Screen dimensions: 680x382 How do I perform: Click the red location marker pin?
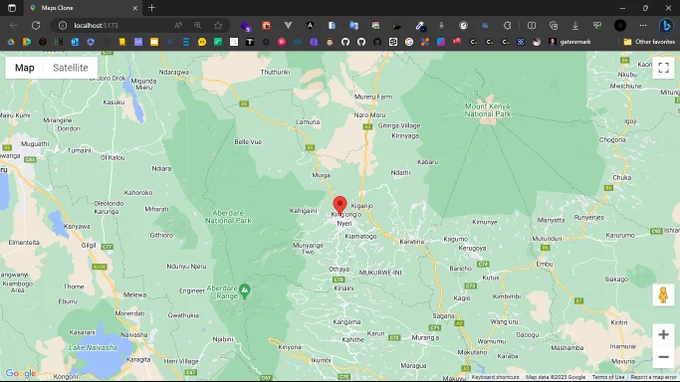click(340, 205)
